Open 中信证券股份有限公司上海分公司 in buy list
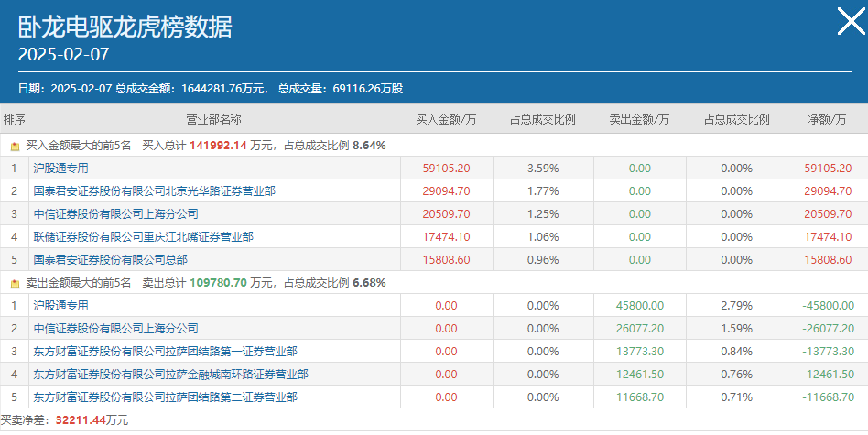 (115, 213)
